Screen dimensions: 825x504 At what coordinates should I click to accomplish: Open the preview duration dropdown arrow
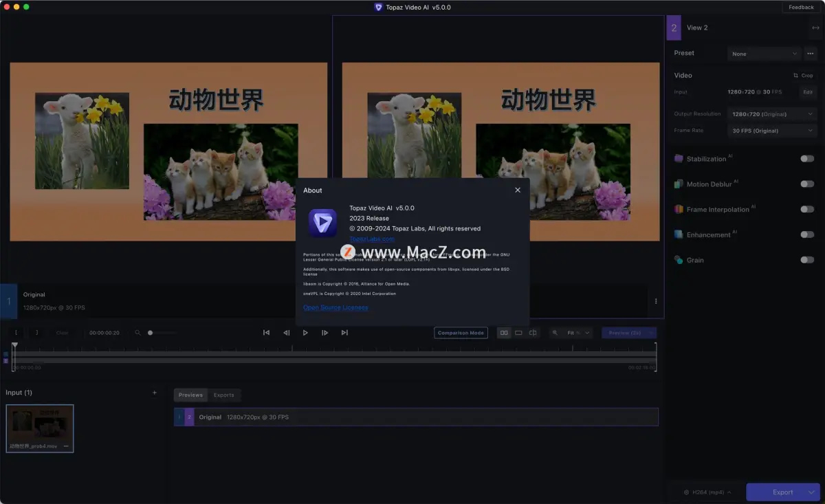pyautogui.click(x=651, y=333)
